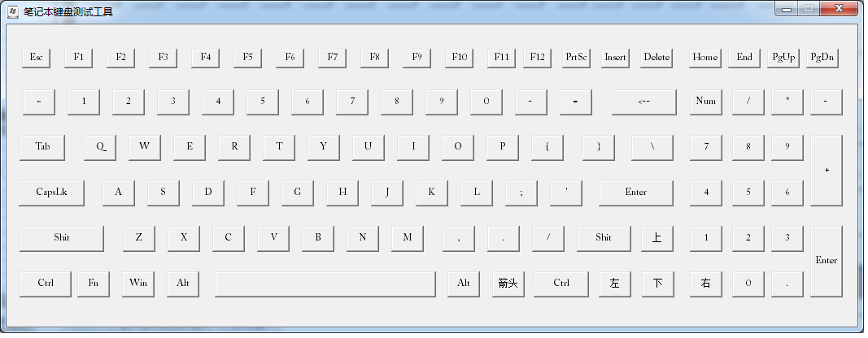
Task: Click the F5 function key
Action: [x=247, y=58]
